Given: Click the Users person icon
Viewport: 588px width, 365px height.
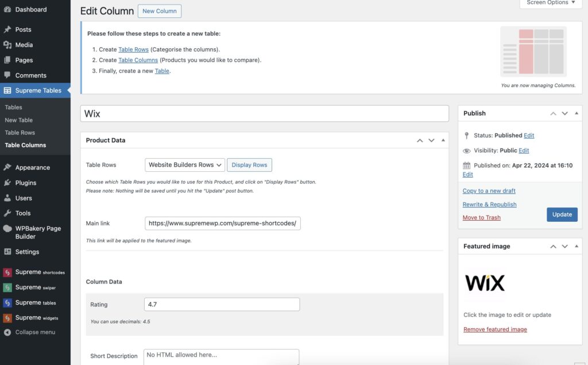Looking at the screenshot, I should (7, 198).
